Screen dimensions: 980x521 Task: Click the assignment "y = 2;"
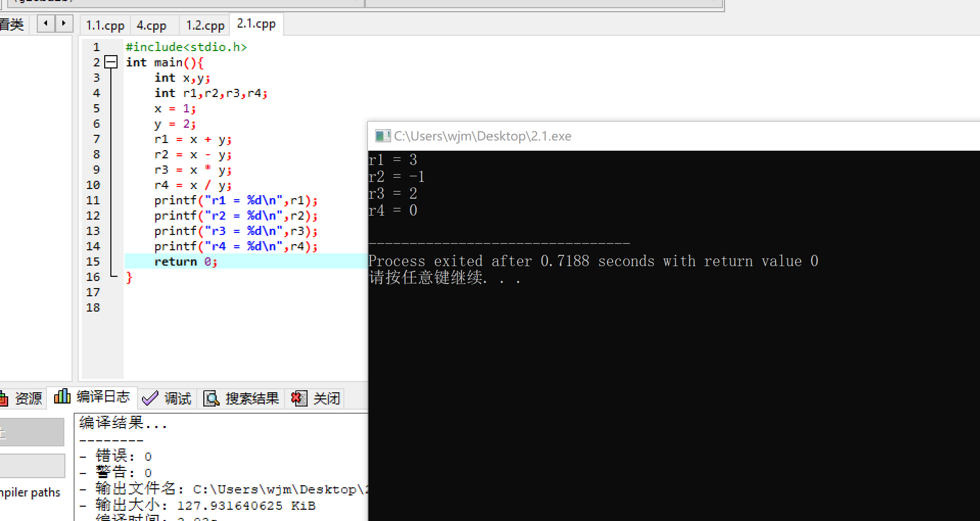tap(175, 124)
